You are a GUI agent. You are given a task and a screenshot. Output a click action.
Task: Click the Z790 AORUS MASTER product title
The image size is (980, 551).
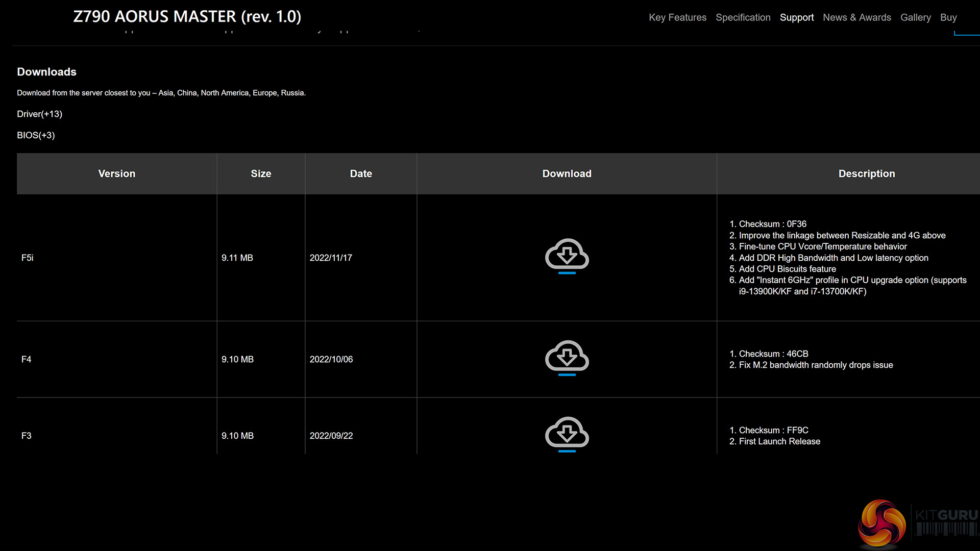click(x=187, y=16)
